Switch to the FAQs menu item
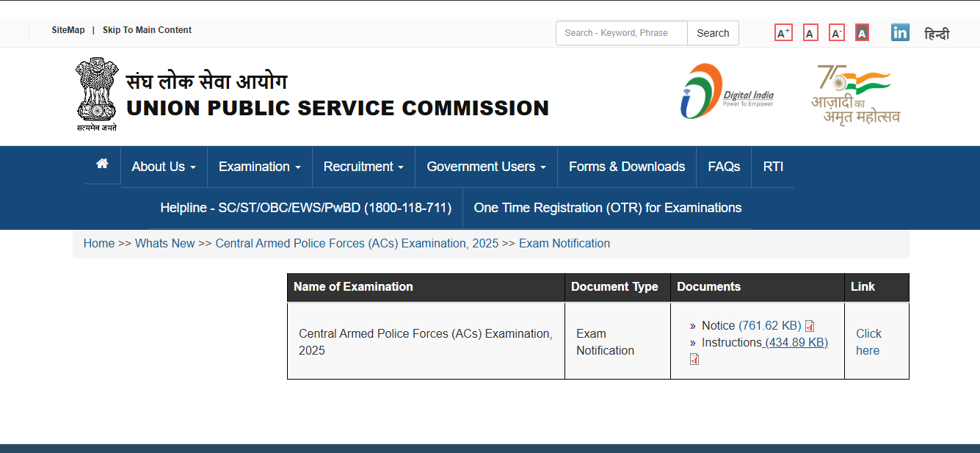Screen dimensions: 980x453 tap(723, 166)
